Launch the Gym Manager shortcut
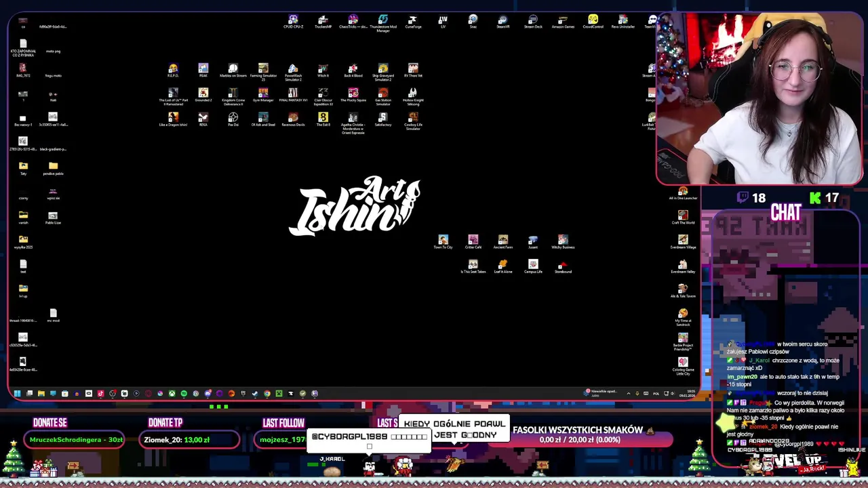868x488 pixels. click(263, 95)
